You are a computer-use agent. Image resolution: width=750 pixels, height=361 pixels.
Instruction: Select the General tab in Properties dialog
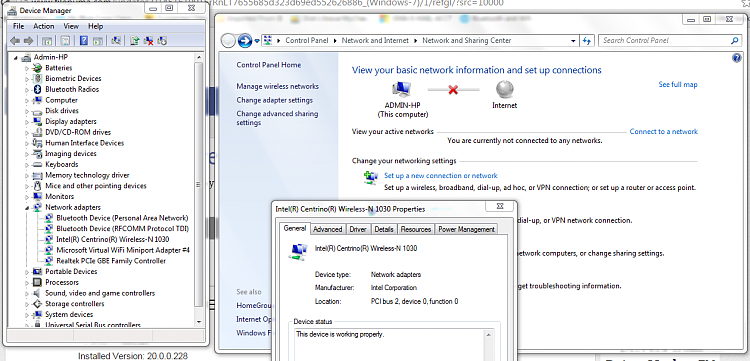(x=295, y=229)
